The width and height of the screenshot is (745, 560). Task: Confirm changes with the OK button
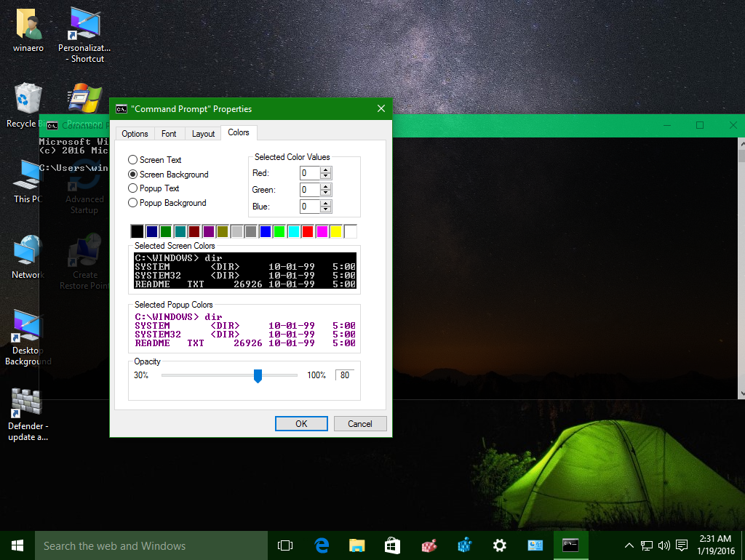pyautogui.click(x=301, y=423)
